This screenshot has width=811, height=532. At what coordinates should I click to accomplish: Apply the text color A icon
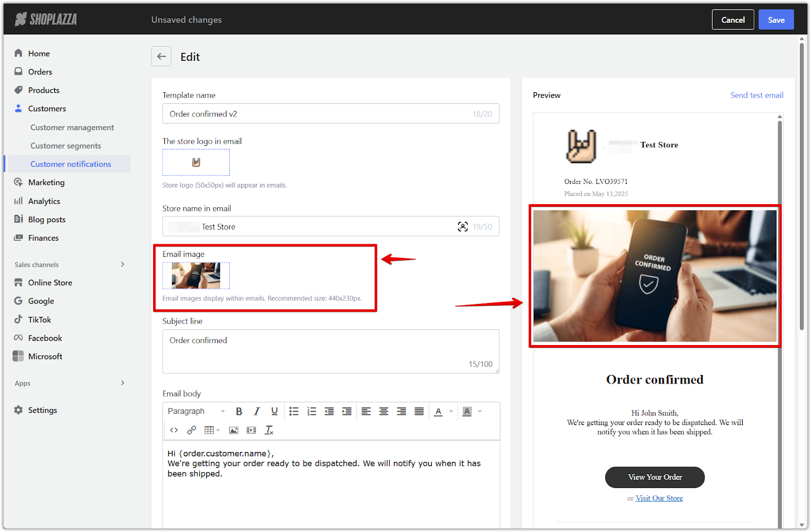click(x=438, y=411)
